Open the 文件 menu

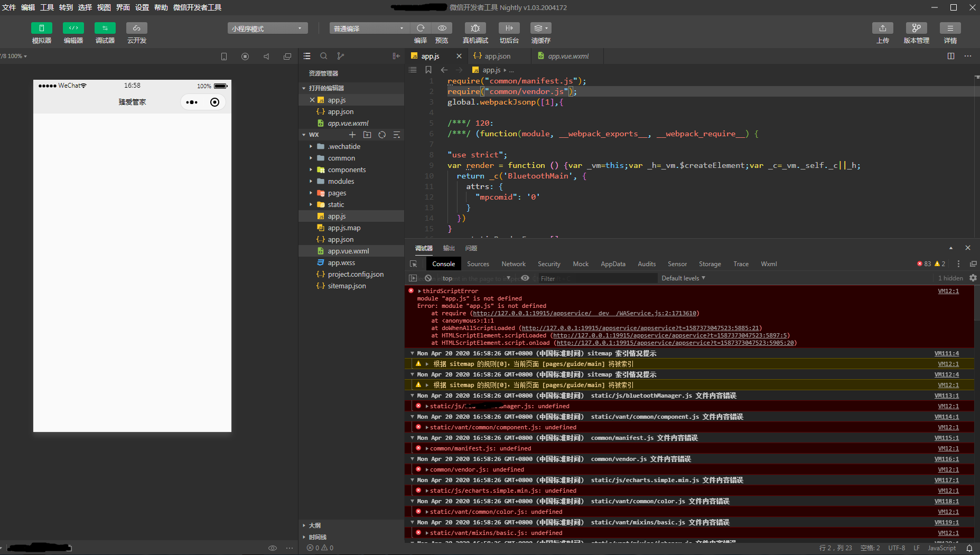(x=9, y=7)
